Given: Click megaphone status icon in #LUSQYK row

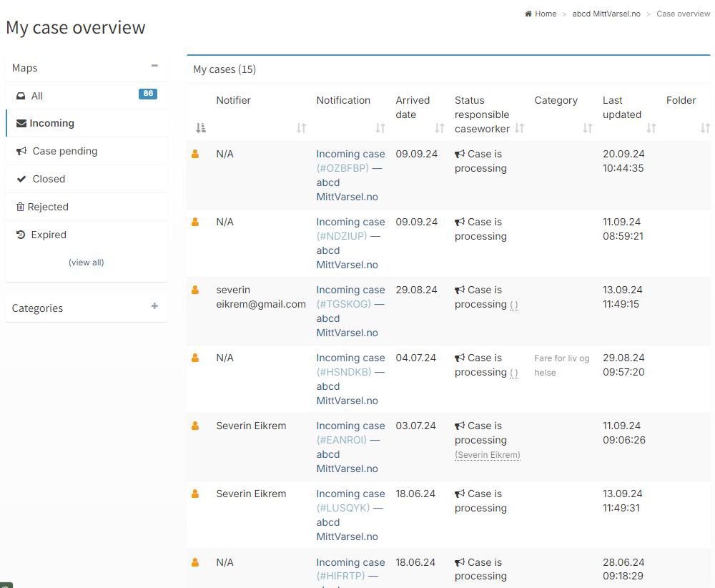Looking at the screenshot, I should tap(460, 494).
